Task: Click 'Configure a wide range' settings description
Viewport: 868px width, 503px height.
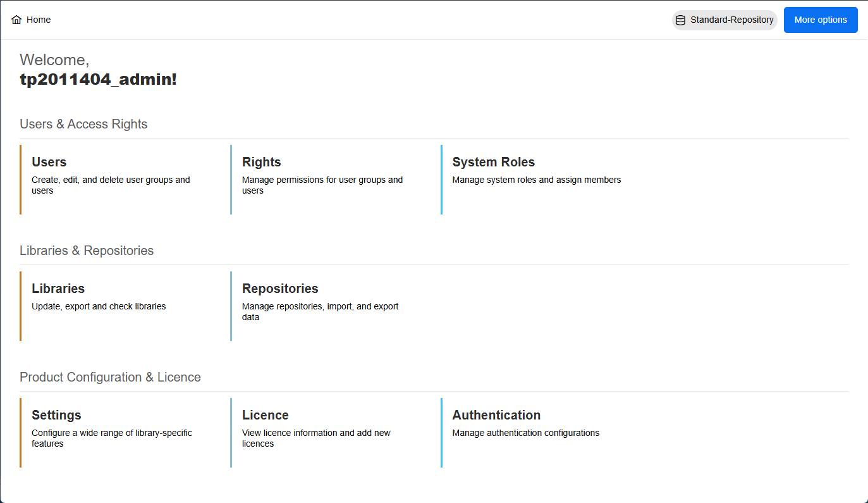Action: (111, 438)
